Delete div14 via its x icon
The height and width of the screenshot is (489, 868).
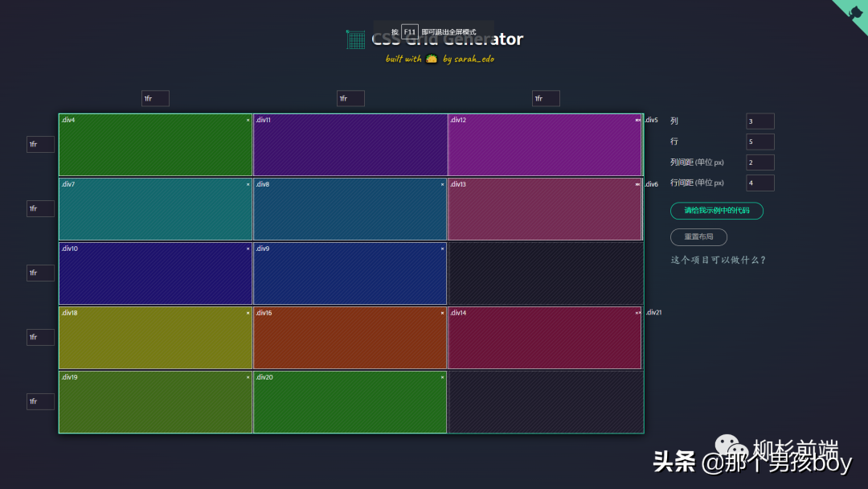pos(637,313)
